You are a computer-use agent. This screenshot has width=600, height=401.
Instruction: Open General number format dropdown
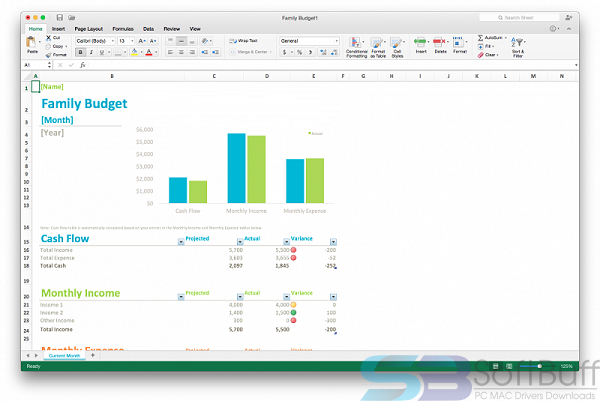tap(336, 41)
